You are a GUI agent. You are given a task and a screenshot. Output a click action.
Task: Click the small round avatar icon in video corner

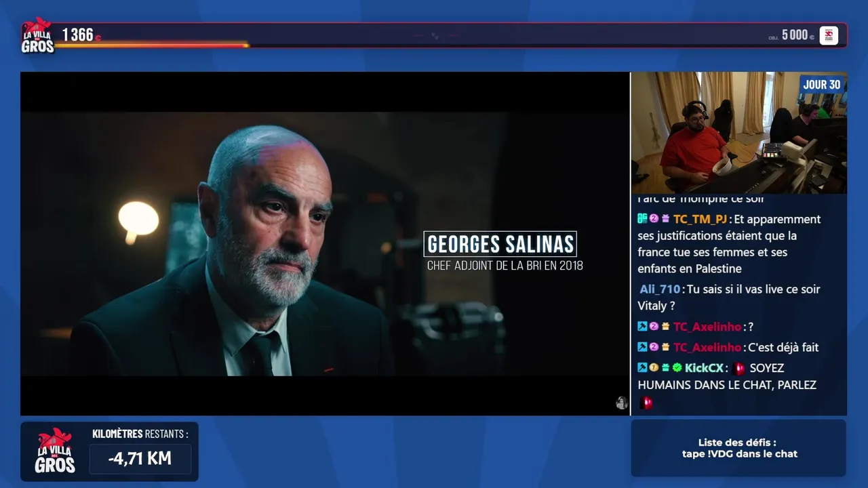621,403
